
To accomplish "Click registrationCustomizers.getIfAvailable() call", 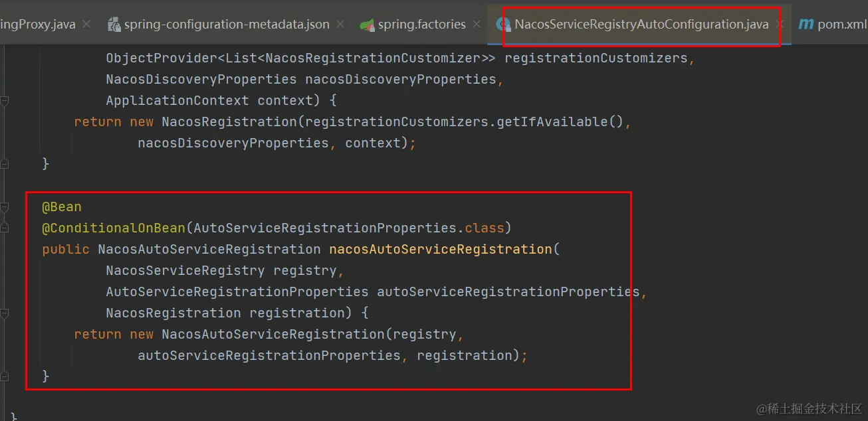I will tap(465, 122).
